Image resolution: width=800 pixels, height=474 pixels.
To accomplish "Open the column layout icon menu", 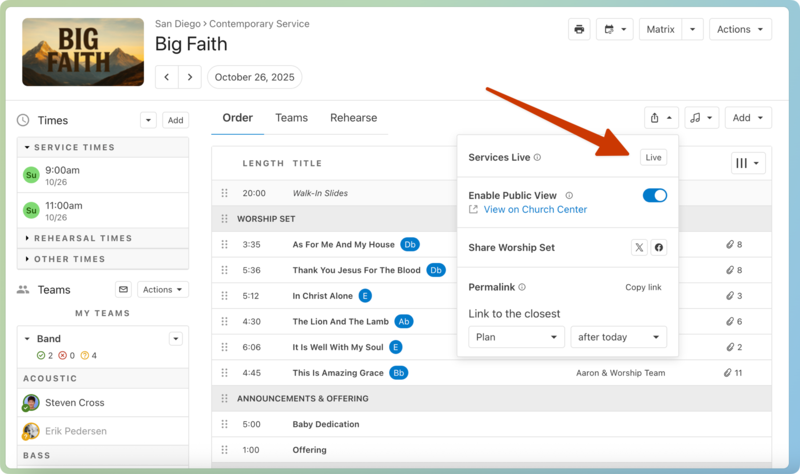I will pyautogui.click(x=748, y=163).
